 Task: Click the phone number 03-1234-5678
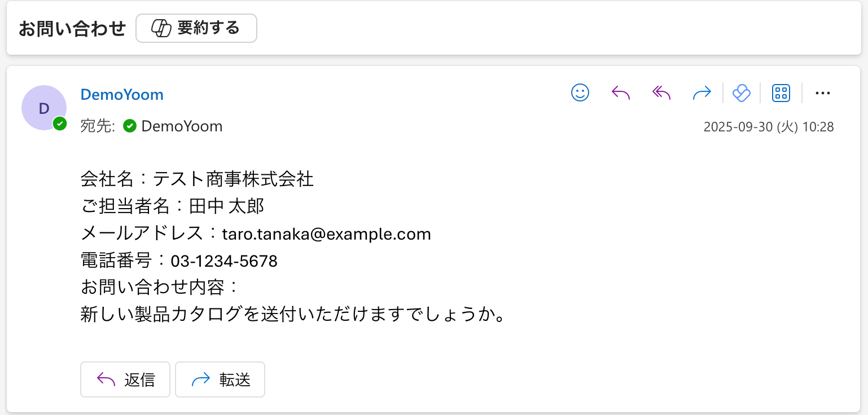(x=224, y=262)
